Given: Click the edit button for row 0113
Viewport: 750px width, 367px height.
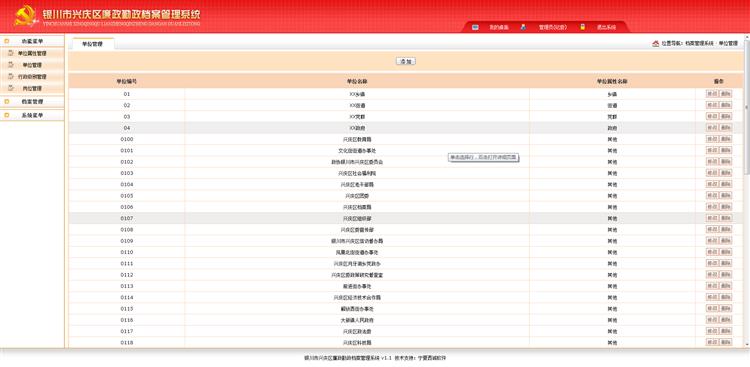Looking at the screenshot, I should pos(712,286).
